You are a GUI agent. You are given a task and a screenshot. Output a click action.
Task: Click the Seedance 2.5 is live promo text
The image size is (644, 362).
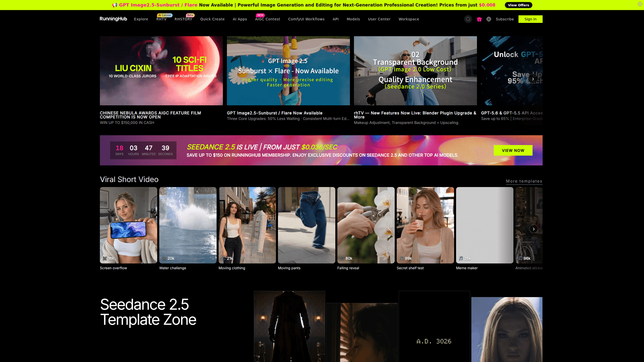(262, 147)
